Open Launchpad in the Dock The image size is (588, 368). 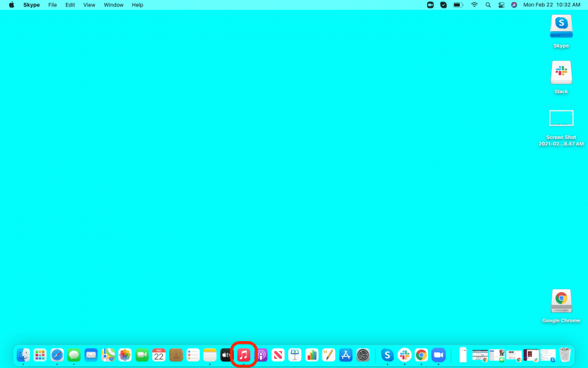(x=40, y=355)
